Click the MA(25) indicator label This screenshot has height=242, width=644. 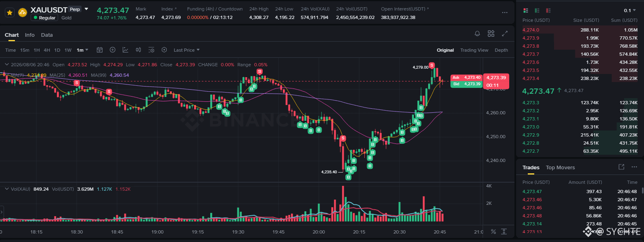click(x=58, y=75)
